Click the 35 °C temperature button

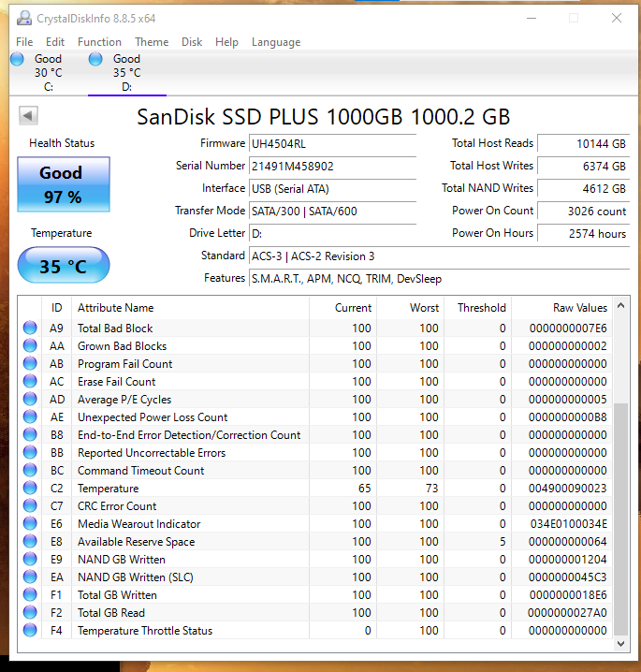64,265
